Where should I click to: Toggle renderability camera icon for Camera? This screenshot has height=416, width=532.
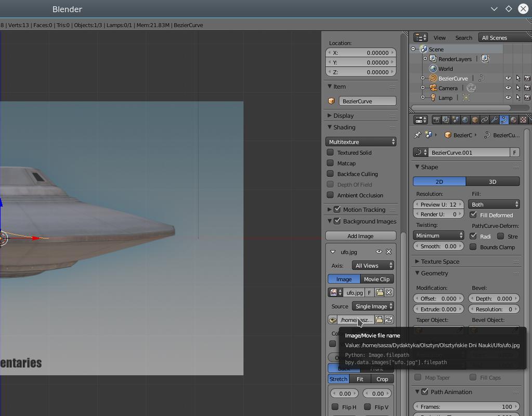527,88
